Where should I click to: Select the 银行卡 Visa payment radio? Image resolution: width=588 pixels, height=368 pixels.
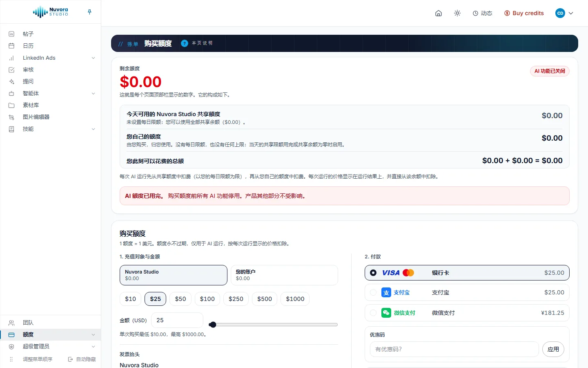[373, 273]
